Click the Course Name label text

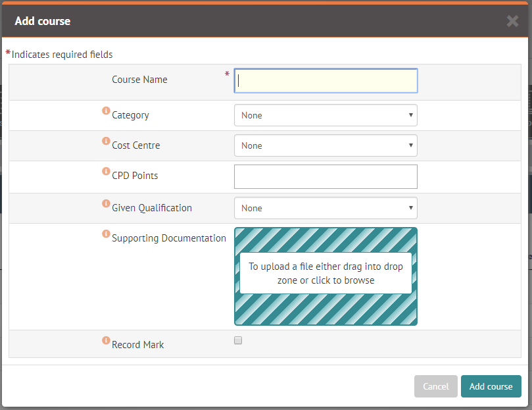click(139, 80)
